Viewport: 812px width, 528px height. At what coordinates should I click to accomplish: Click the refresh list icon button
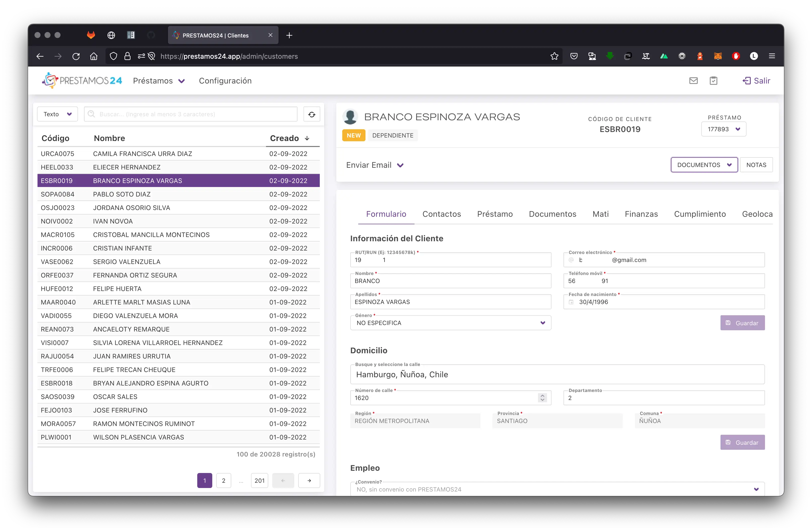(311, 114)
